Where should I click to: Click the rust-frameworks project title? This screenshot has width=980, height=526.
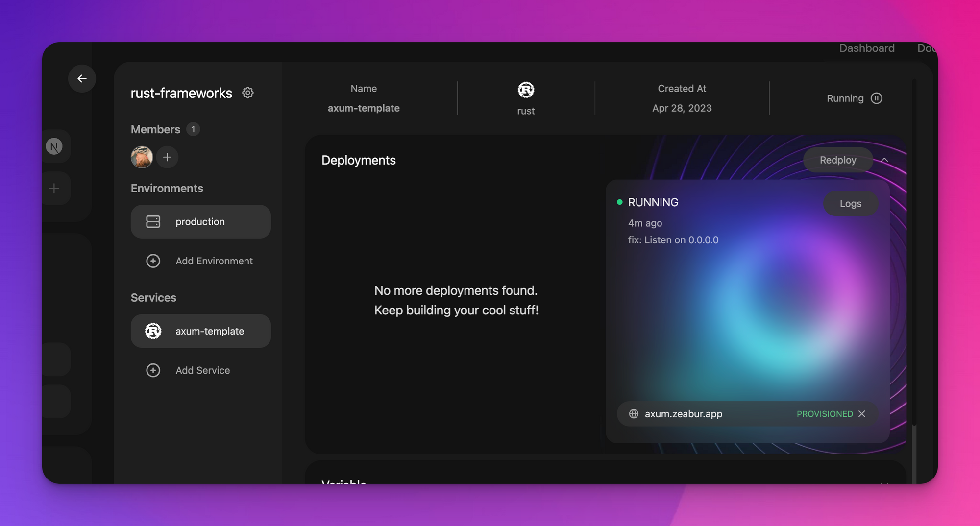point(181,93)
